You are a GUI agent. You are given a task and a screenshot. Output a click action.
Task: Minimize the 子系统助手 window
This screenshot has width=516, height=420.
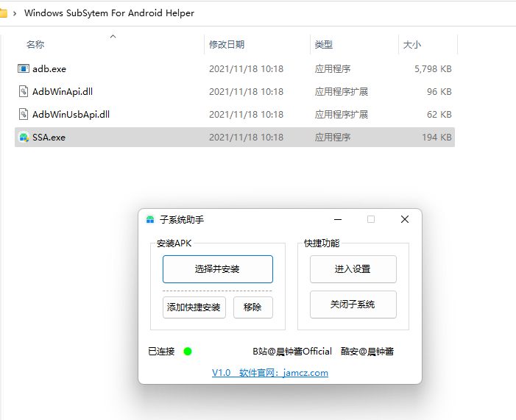click(338, 219)
